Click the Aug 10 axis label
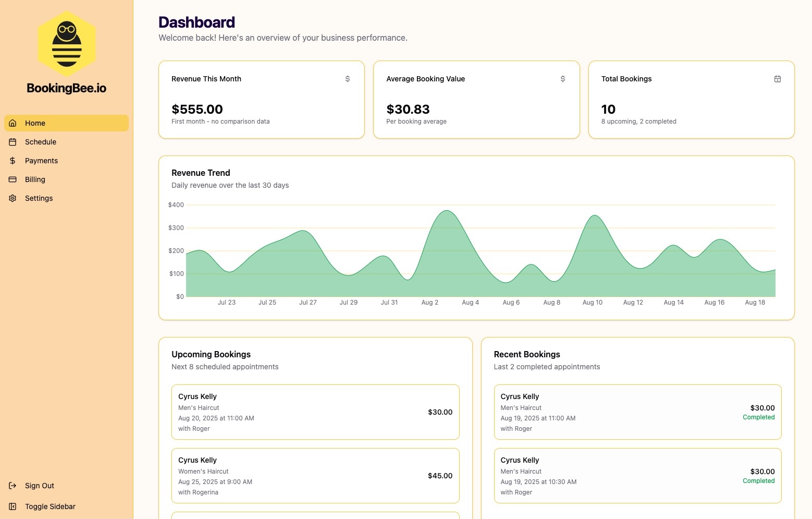The width and height of the screenshot is (812, 519). tap(593, 303)
